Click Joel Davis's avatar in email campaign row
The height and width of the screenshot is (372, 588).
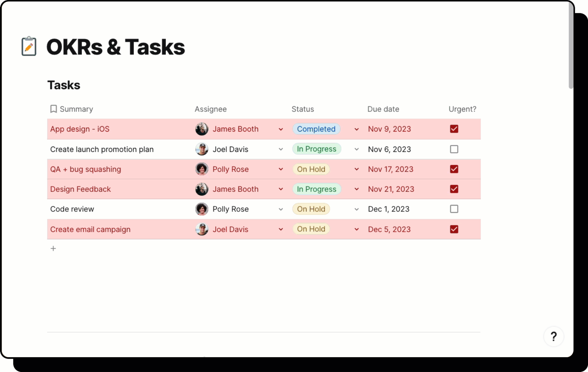point(202,229)
